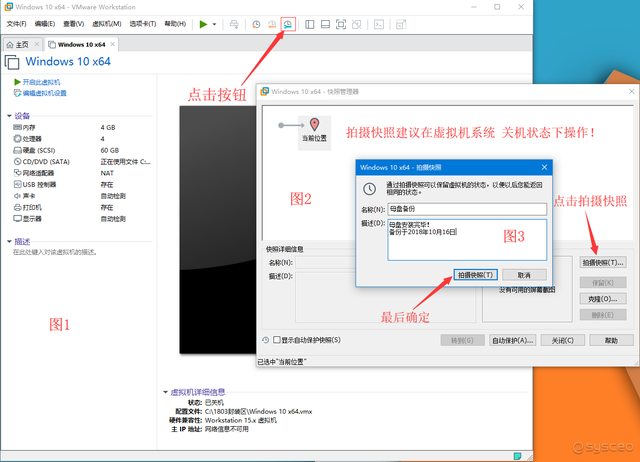The height and width of the screenshot is (462, 640).
Task: Select the 内存 device row
Action: [x=82, y=127]
